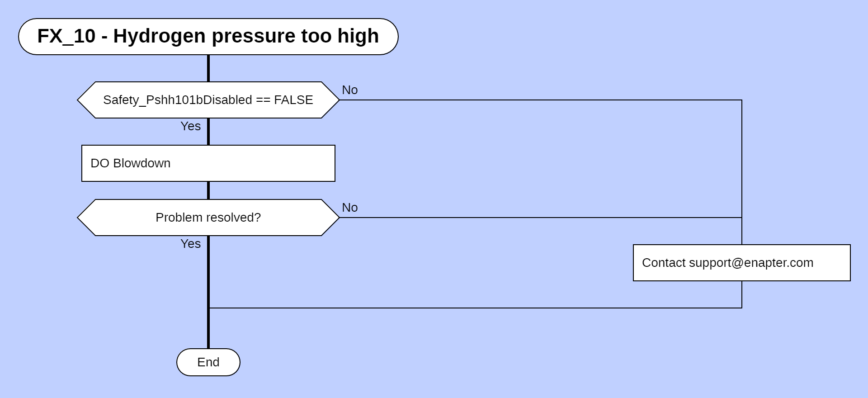The image size is (868, 398).
Task: Click the Yes label under Problem resolved?
Action: tap(190, 244)
